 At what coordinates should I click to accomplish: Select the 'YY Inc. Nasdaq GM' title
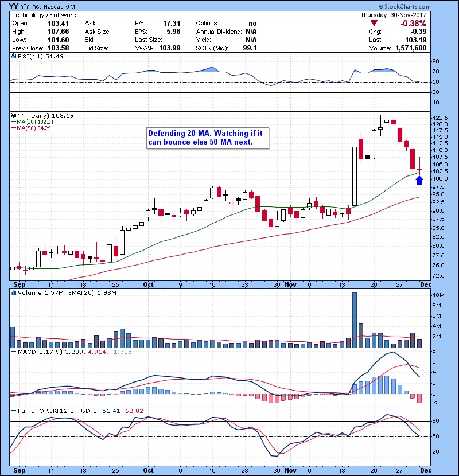coord(42,6)
